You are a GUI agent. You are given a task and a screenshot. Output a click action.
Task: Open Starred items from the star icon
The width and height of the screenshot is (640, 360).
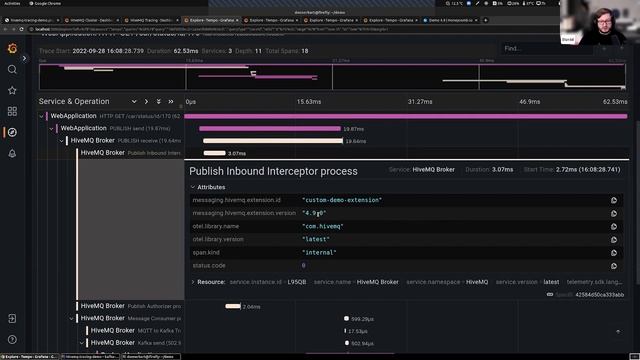tap(12, 90)
